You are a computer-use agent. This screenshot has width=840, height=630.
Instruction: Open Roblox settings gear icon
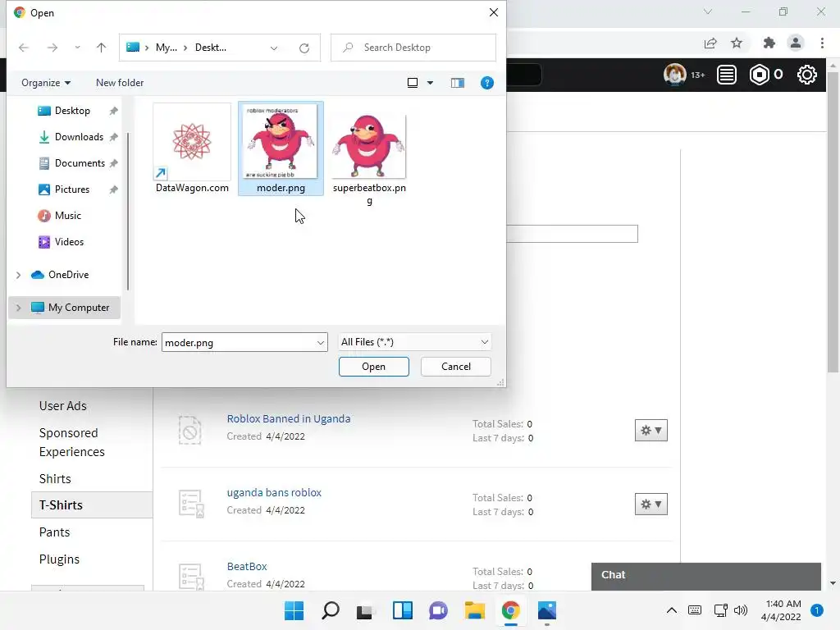pyautogui.click(x=807, y=75)
